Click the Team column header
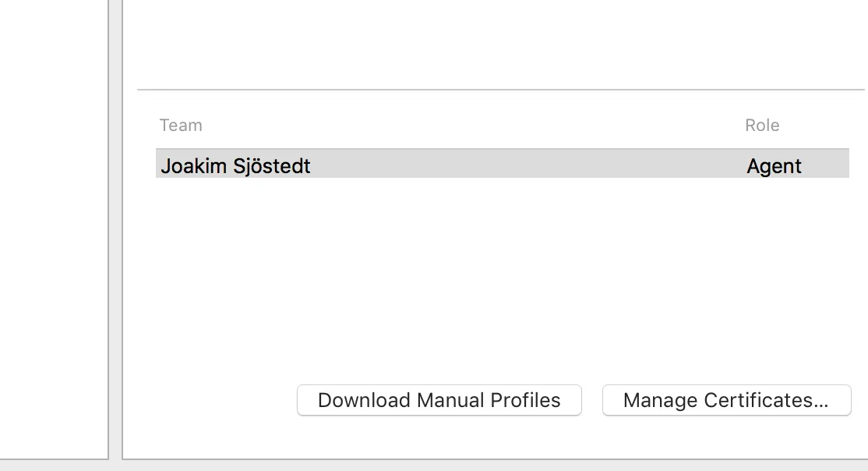Image resolution: width=868 pixels, height=471 pixels. pyautogui.click(x=181, y=126)
